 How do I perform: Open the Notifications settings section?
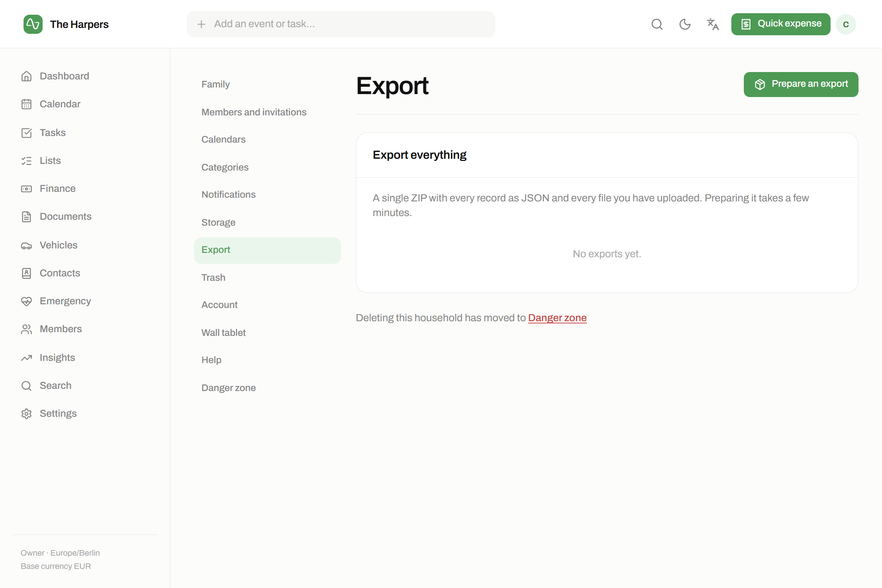tap(268, 195)
